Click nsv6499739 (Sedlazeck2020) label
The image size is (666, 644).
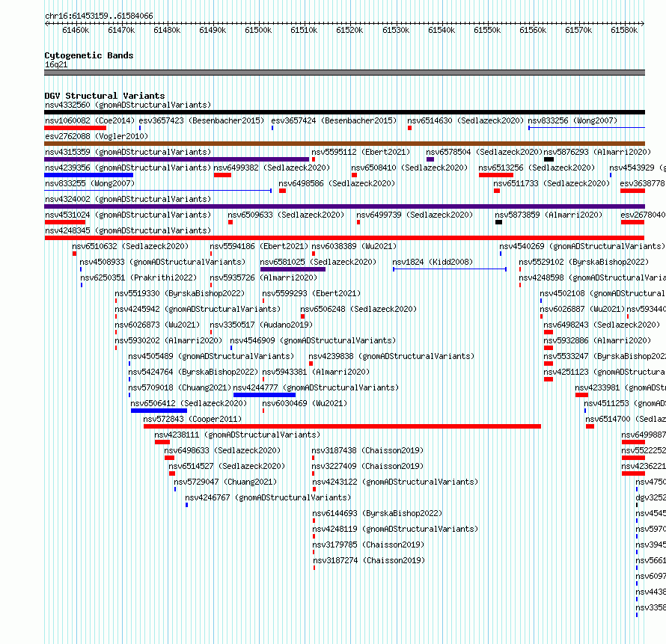tap(415, 215)
